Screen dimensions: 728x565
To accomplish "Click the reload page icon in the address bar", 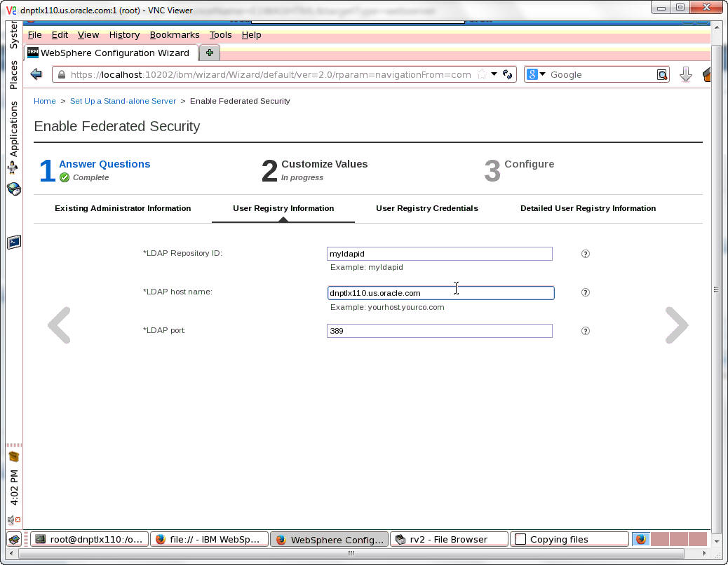I will coord(508,74).
